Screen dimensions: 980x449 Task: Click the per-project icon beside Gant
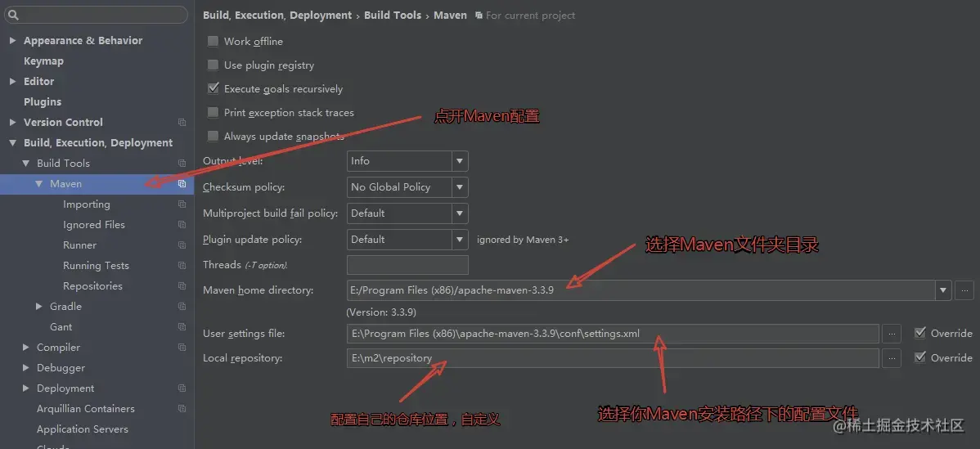pos(182,327)
